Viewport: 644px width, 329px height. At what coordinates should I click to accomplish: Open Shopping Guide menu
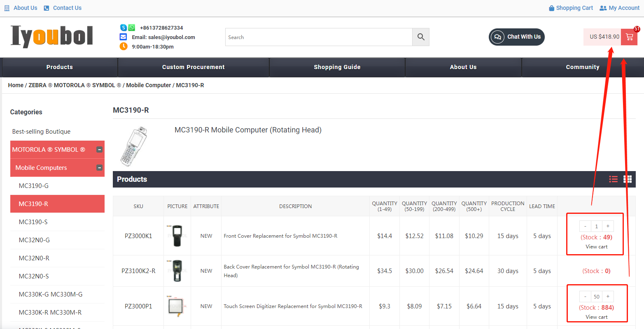click(337, 67)
